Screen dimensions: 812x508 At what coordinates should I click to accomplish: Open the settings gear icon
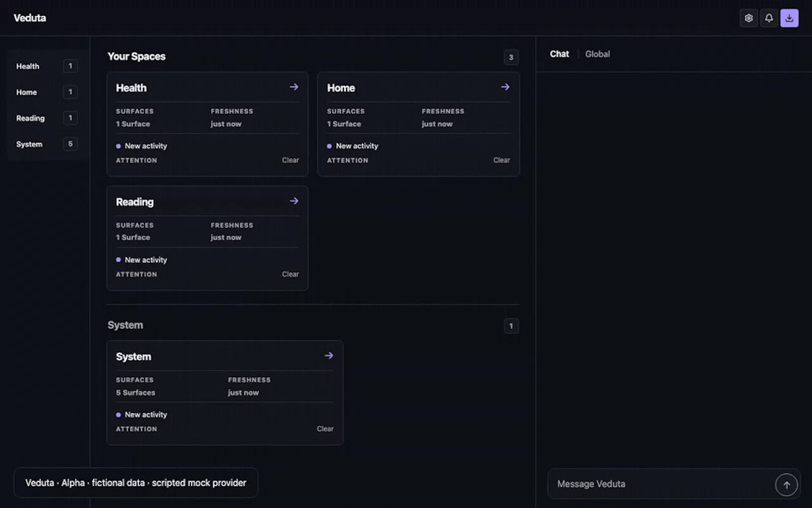[x=749, y=18]
